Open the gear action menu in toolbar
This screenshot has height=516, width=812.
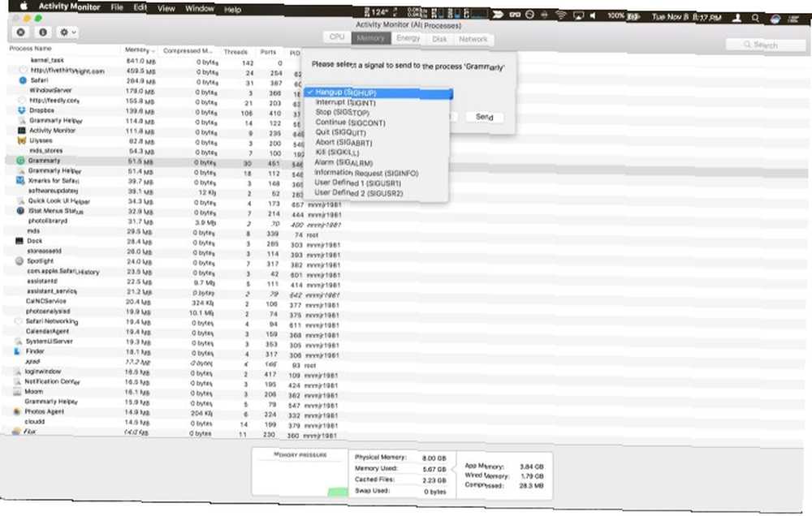[68, 32]
